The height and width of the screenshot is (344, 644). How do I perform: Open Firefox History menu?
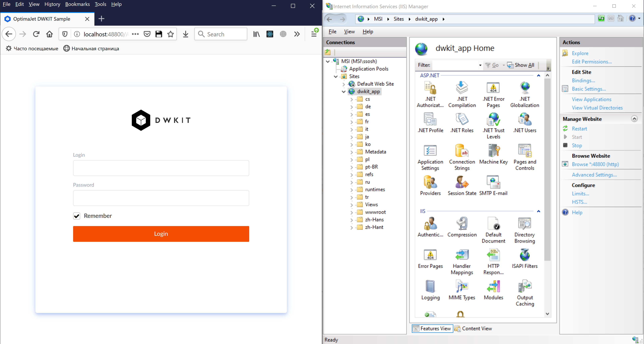[x=52, y=4]
